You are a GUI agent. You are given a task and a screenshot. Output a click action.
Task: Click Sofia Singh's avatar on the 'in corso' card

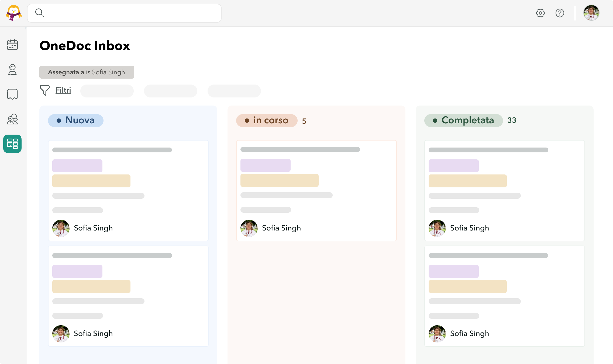click(x=249, y=228)
